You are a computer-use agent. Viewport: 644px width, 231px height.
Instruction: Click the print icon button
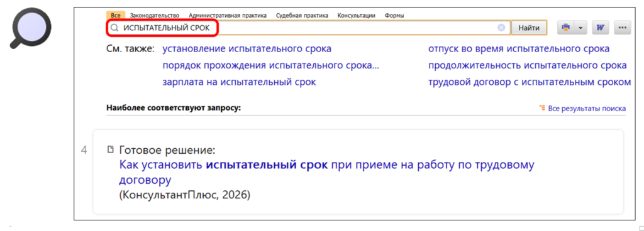(x=566, y=28)
